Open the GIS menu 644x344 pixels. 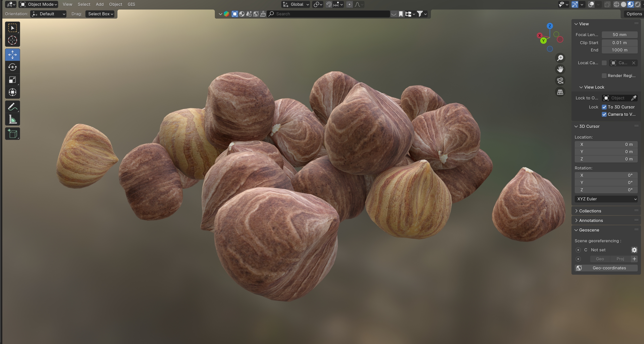pos(131,4)
